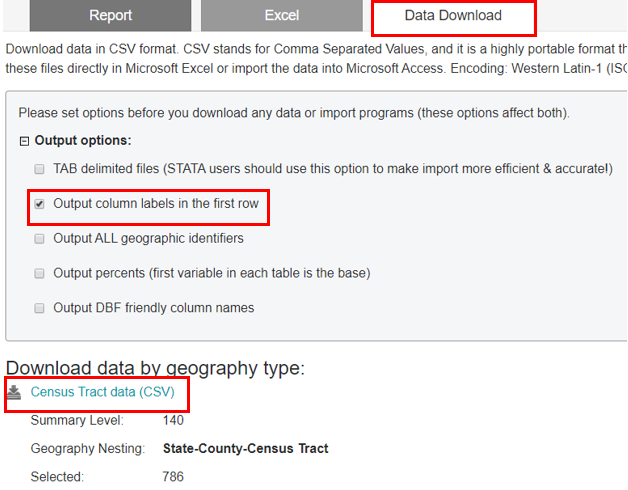Check Output ALL geographic identifiers
The image size is (628, 490).
tap(40, 239)
